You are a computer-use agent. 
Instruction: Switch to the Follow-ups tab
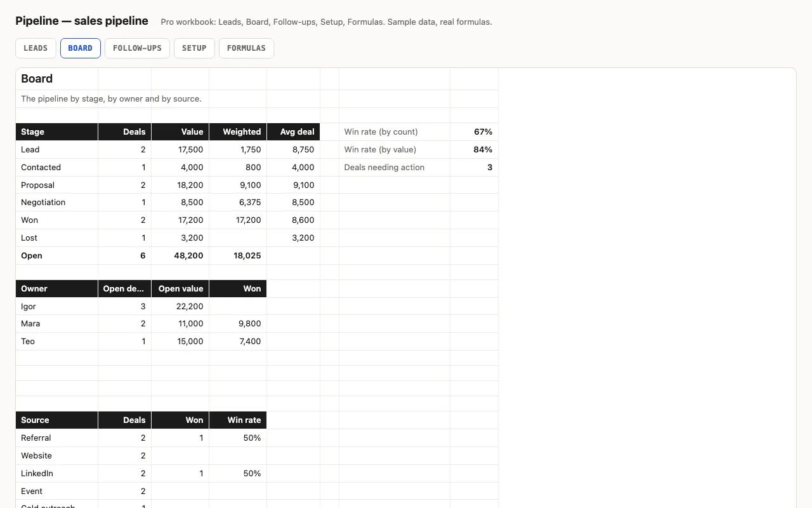pyautogui.click(x=137, y=48)
